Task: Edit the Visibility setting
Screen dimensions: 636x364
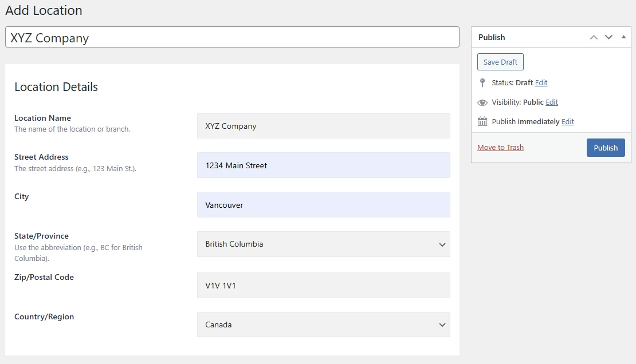Action: coord(552,102)
